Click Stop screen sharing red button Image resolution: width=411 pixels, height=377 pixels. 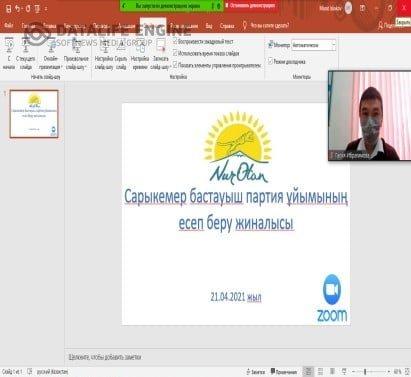251,6
